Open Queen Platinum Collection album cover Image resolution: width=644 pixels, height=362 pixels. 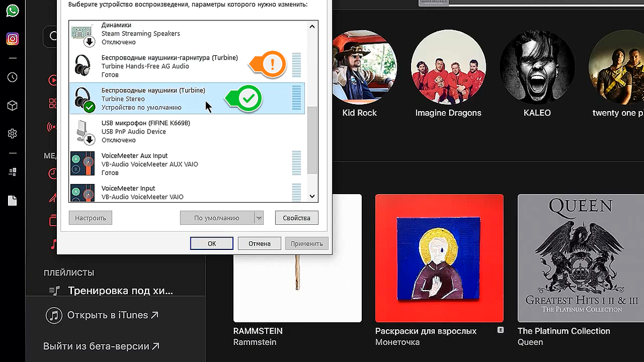click(x=581, y=258)
